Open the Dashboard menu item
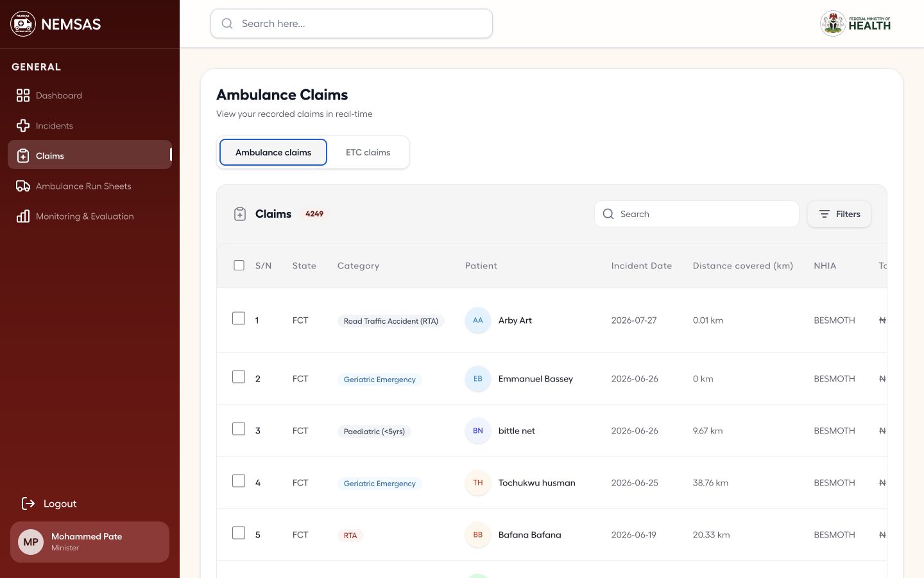Viewport: 924px width, 578px height. point(90,96)
